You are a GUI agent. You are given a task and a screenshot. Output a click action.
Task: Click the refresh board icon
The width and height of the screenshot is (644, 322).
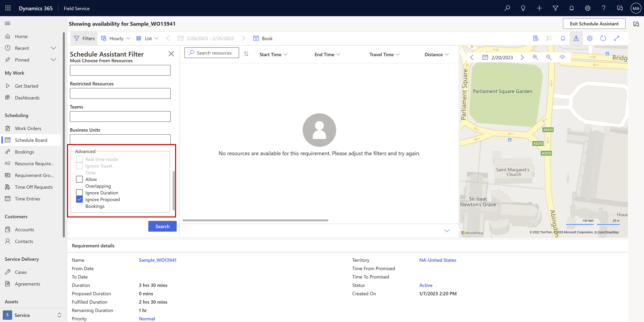[603, 38]
